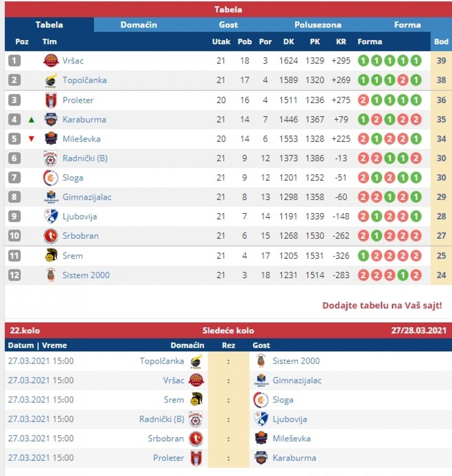The height and width of the screenshot is (476, 452).
Task: Open the Gost standings tab
Action: click(228, 25)
